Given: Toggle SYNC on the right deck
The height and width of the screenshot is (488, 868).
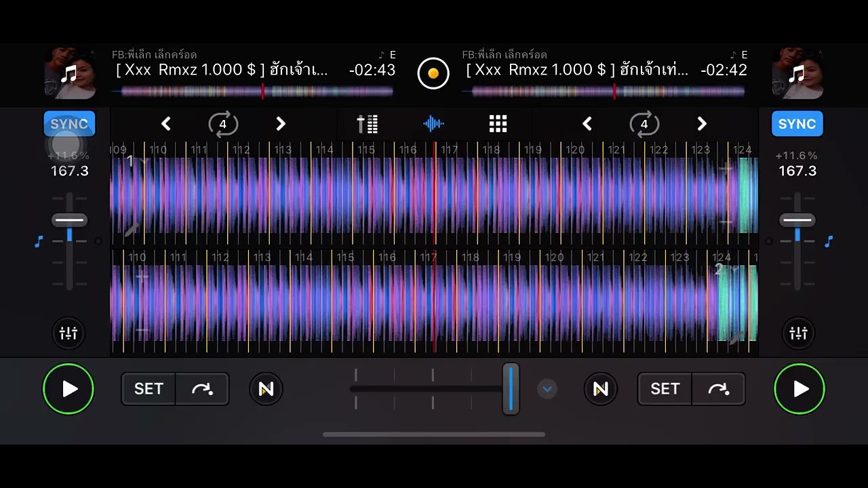Looking at the screenshot, I should pos(797,124).
